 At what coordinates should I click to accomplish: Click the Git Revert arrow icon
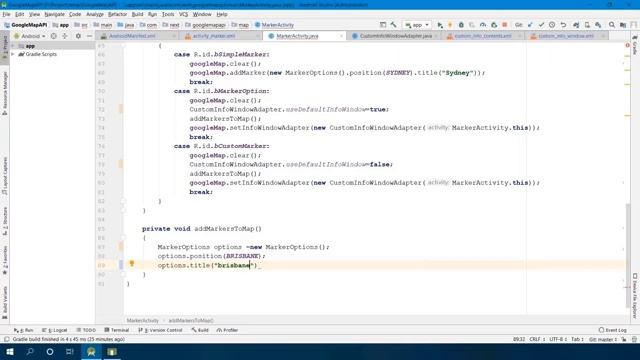pyautogui.click(x=563, y=25)
